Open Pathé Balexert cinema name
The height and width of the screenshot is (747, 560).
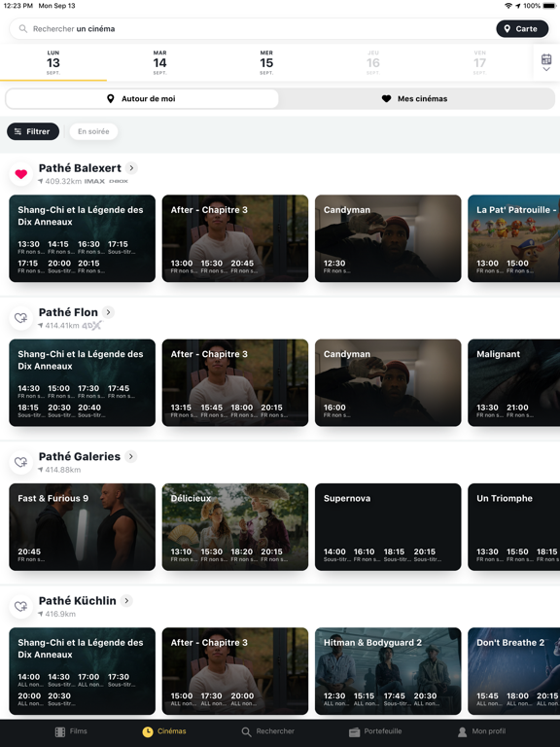[x=80, y=168]
